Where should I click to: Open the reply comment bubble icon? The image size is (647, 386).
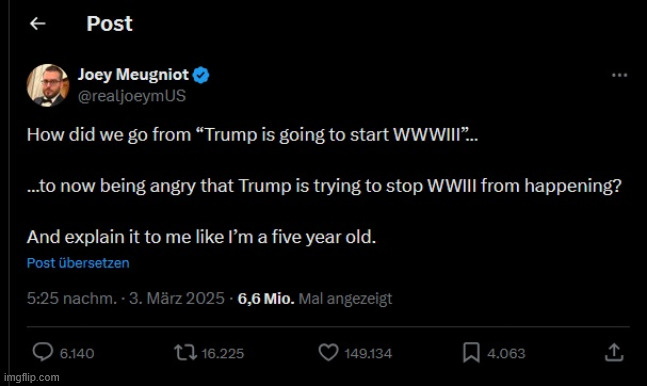point(43,352)
